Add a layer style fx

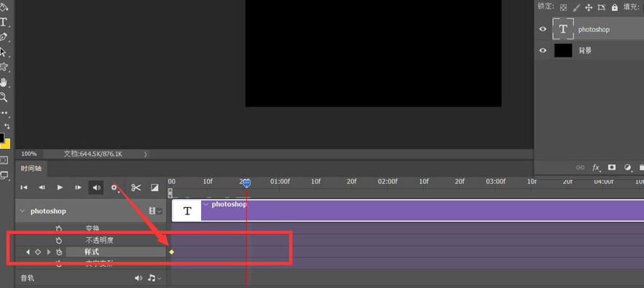596,167
